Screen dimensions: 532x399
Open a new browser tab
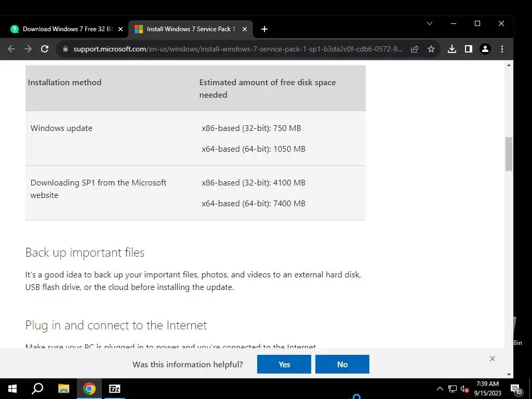pos(264,29)
